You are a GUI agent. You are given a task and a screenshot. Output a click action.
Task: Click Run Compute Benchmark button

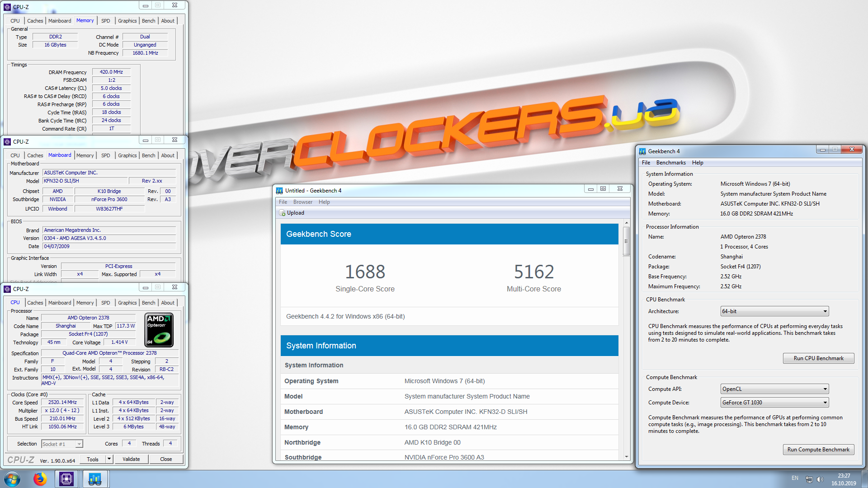(818, 450)
